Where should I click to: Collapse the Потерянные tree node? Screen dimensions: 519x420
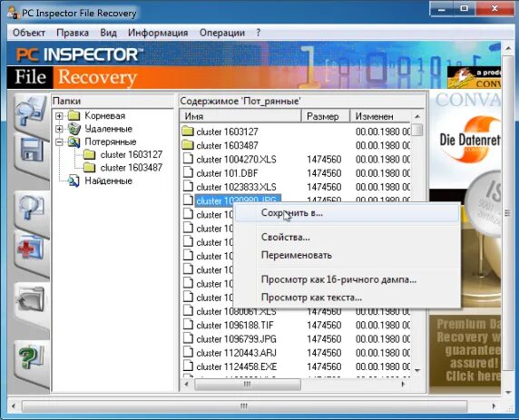click(x=59, y=142)
